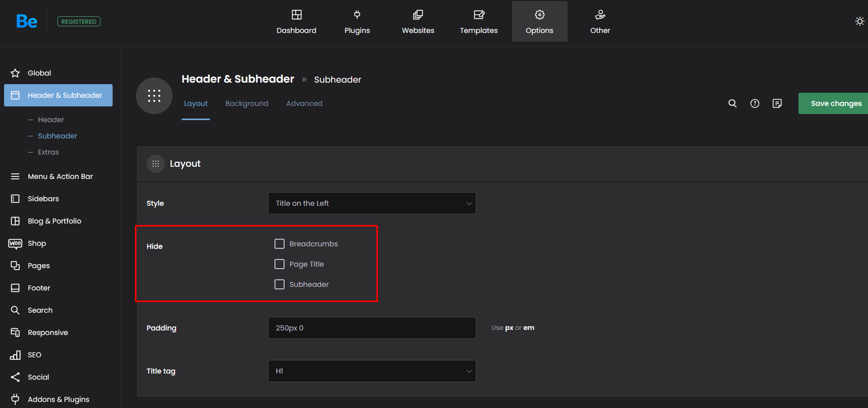Select Header & Subheader in sidebar
The width and height of the screenshot is (868, 408).
pyautogui.click(x=58, y=95)
